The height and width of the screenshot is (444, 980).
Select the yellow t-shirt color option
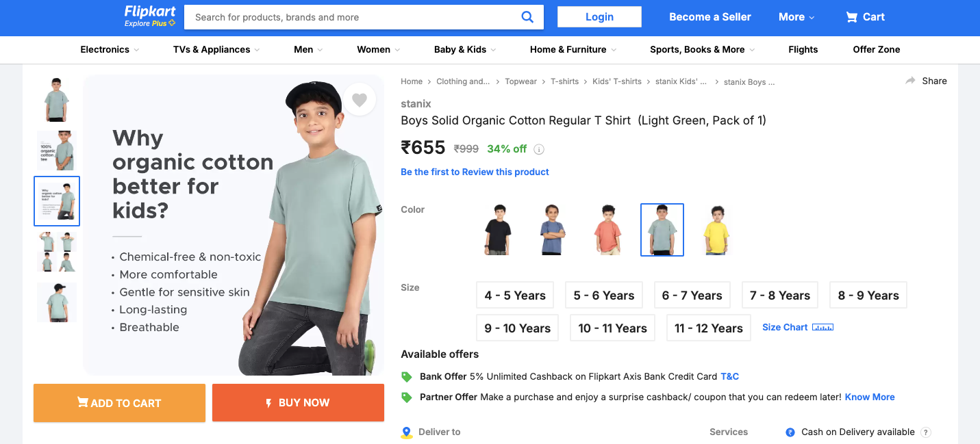tap(717, 230)
